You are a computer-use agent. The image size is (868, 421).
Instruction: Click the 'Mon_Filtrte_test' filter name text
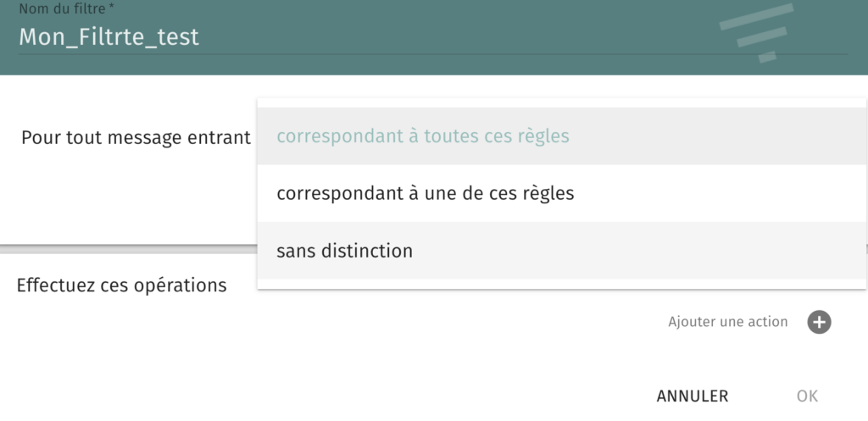coord(108,37)
